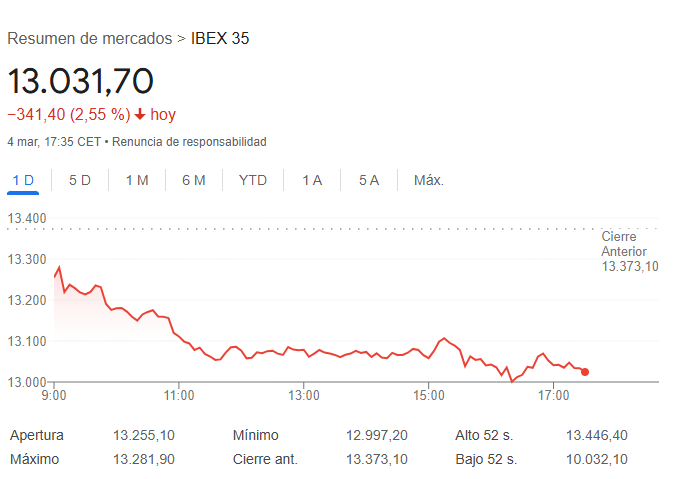Click the IBEX 35 breadcrumb title
Screen dimensions: 675x479
(x=220, y=38)
